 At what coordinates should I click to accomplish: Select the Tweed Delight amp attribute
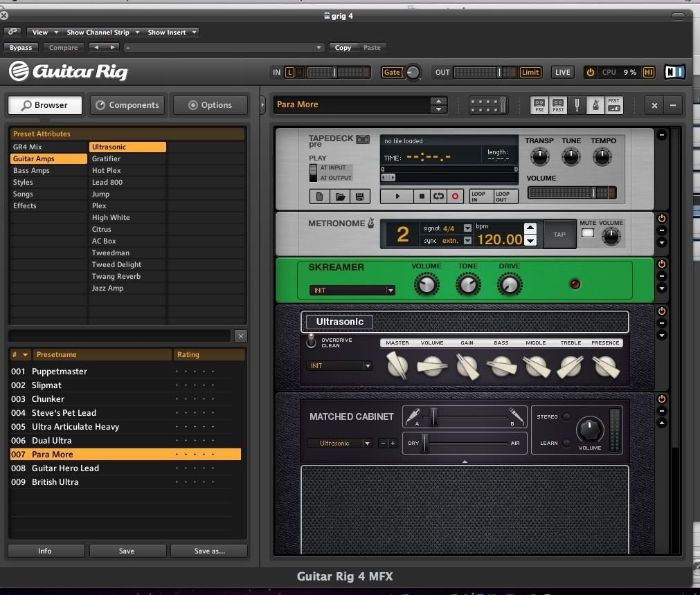pos(127,264)
